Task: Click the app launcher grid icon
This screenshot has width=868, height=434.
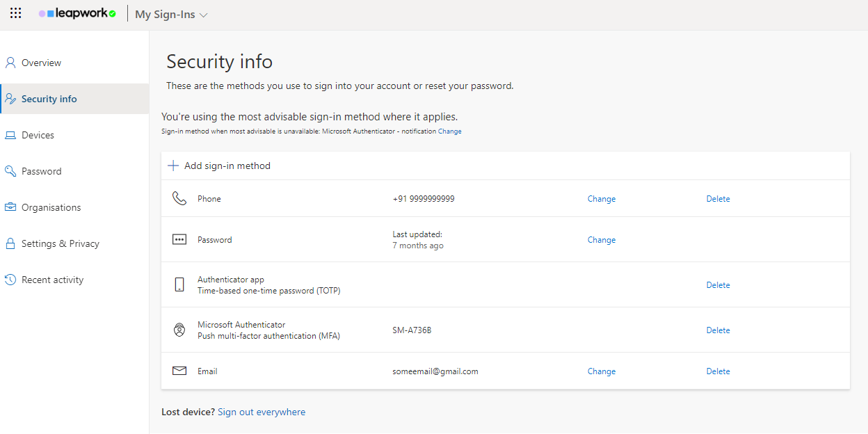Action: pos(15,13)
